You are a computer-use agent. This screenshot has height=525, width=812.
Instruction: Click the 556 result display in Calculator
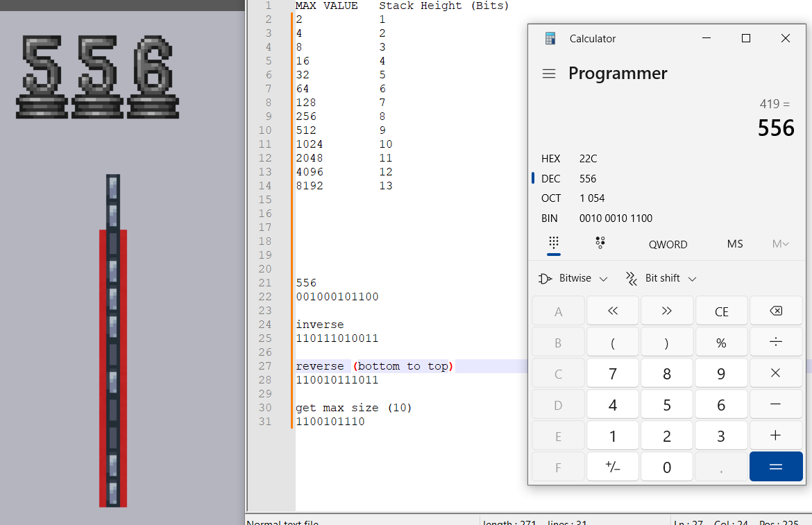tap(776, 128)
